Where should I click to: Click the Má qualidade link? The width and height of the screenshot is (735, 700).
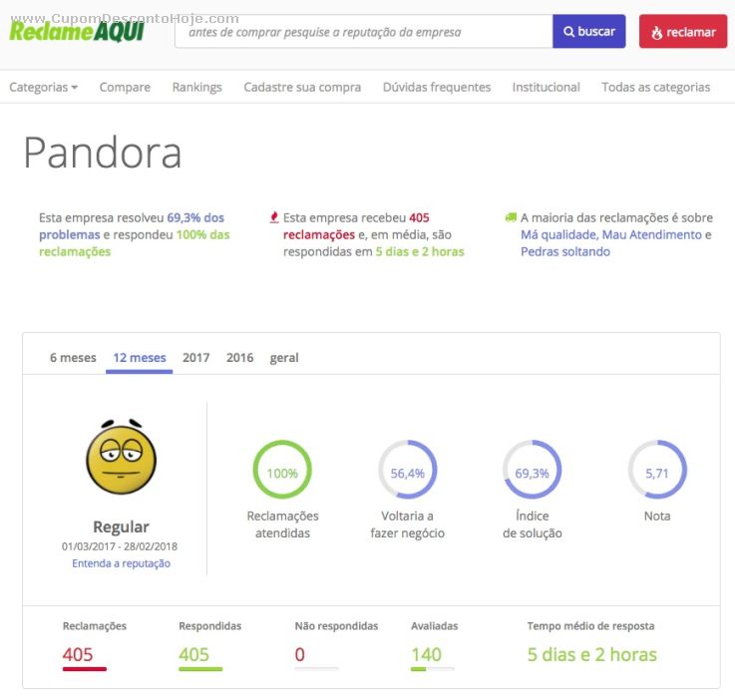click(x=558, y=234)
